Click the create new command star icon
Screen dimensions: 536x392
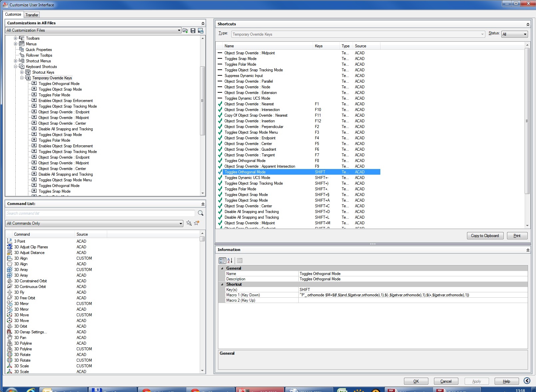[197, 223]
